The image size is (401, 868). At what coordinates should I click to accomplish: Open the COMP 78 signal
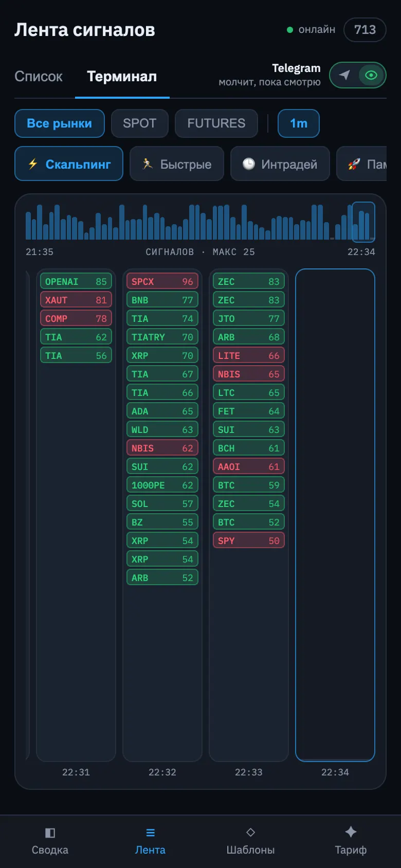point(76,318)
